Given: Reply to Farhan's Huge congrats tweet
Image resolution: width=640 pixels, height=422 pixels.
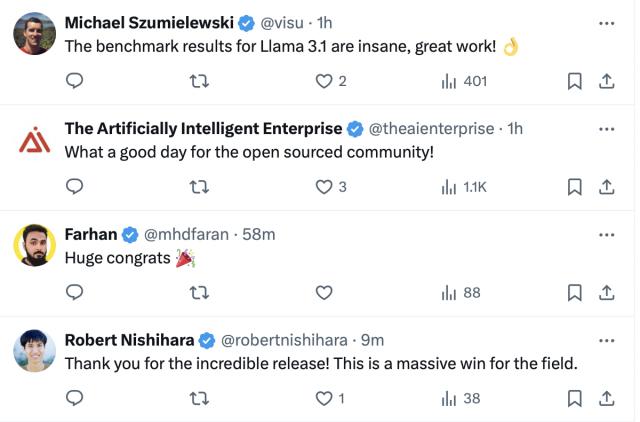Looking at the screenshot, I should pyautogui.click(x=74, y=293).
